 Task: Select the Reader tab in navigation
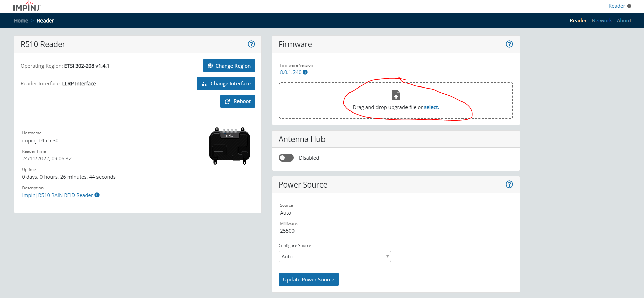point(578,21)
